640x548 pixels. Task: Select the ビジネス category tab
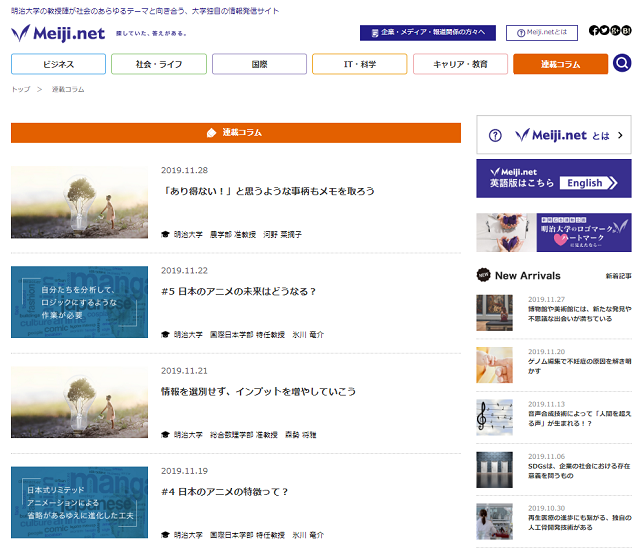[58, 64]
